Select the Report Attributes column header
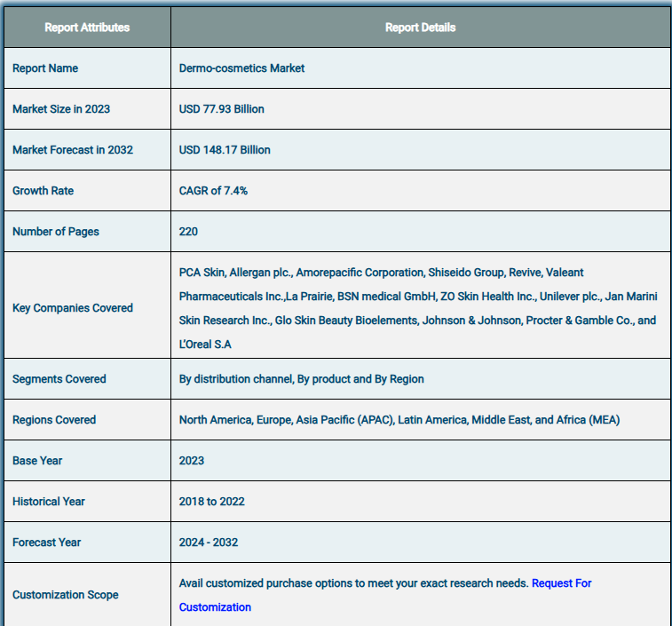Viewport: 672px width, 626px height. click(x=87, y=28)
